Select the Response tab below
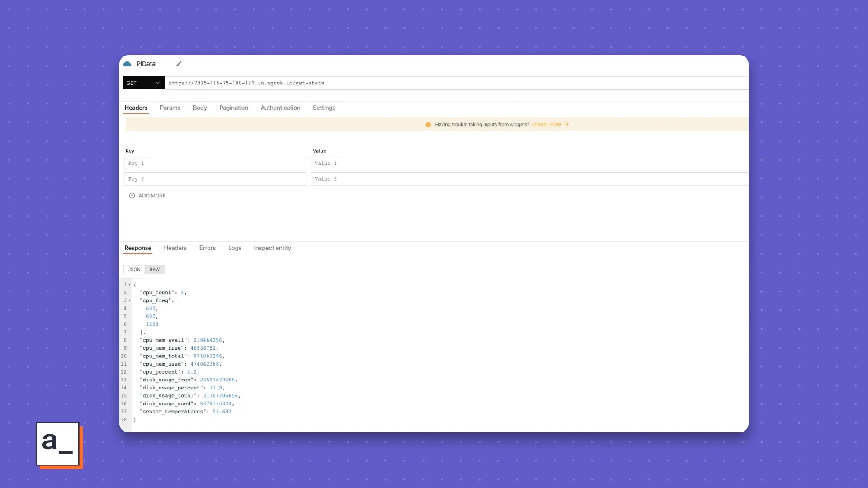 pyautogui.click(x=138, y=247)
